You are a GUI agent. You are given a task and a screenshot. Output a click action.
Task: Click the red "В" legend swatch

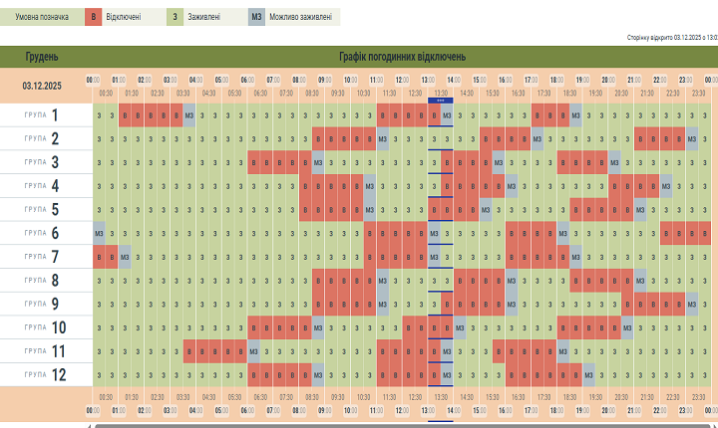(93, 17)
